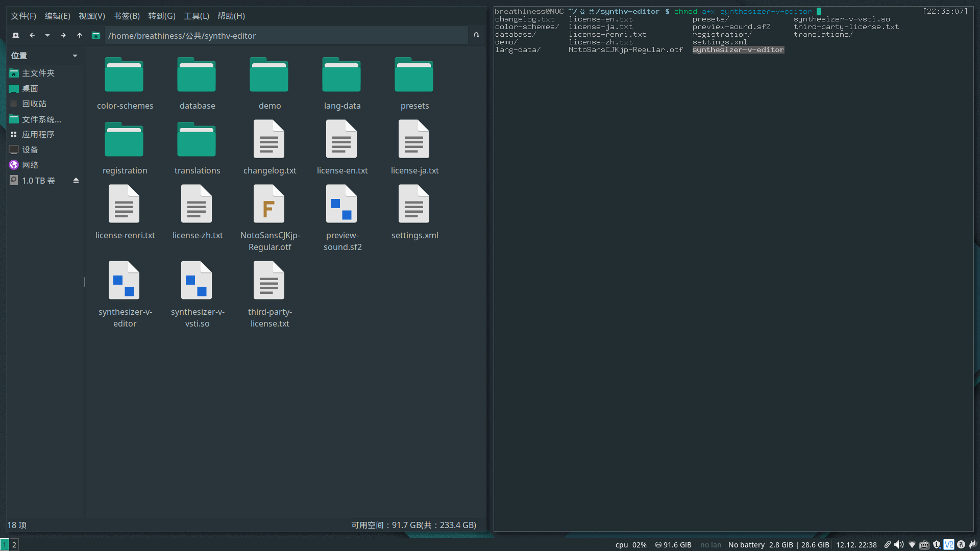Screen dimensions: 980x551
Task: Switch to workspace 2 in the pager
Action: pos(14,544)
